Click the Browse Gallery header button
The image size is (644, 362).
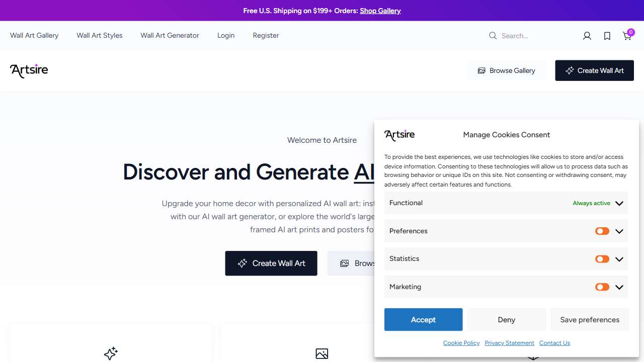pos(506,70)
